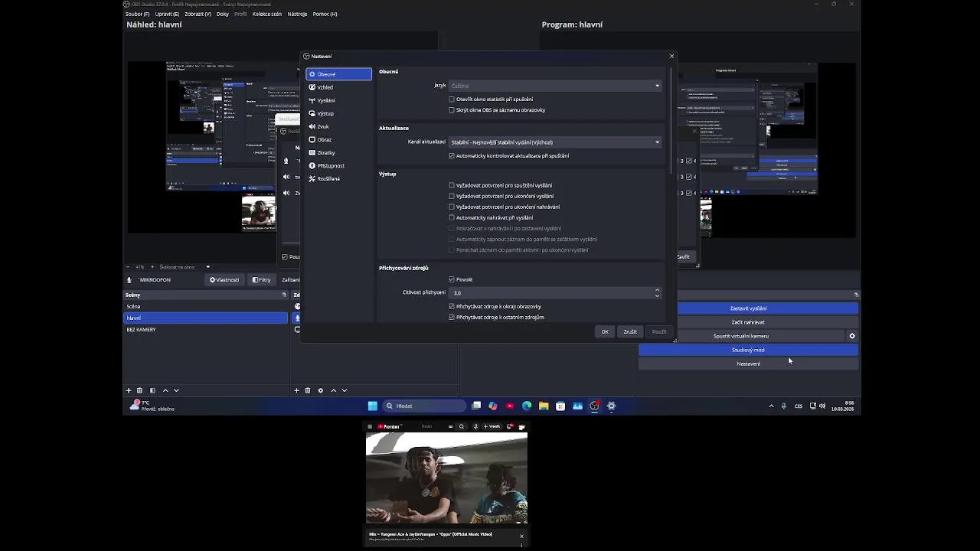Screen dimensions: 980x551
Task: Select the BEZ KAMERY scene
Action: tap(206, 329)
